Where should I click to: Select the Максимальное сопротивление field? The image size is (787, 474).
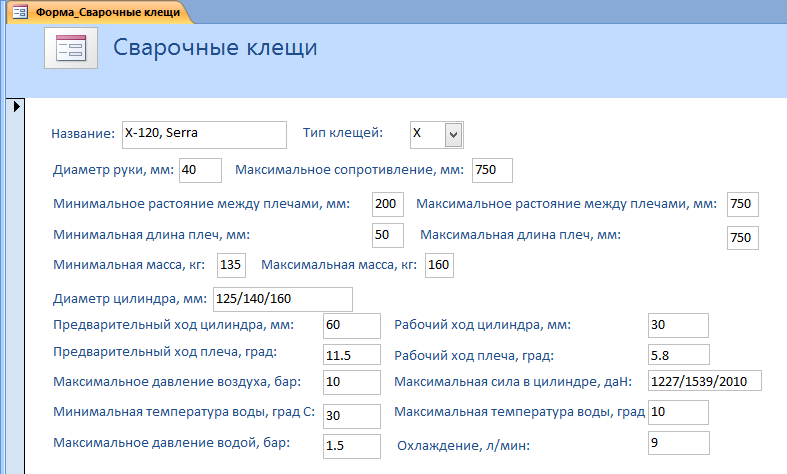pyautogui.click(x=492, y=170)
